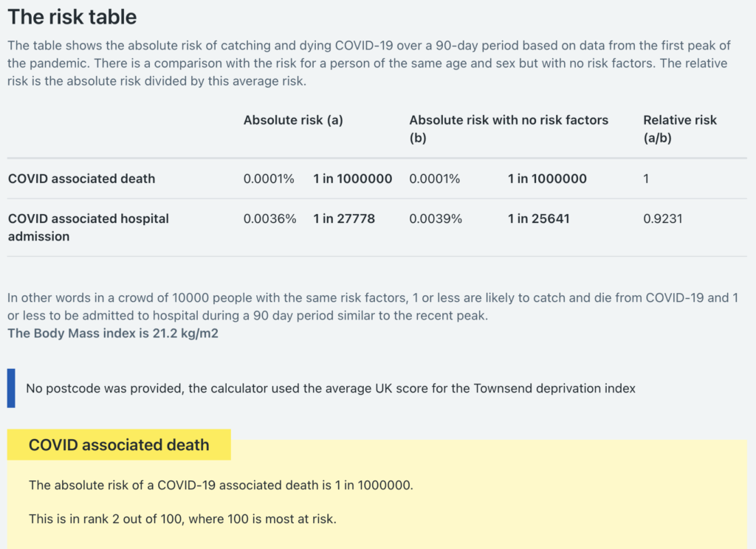Click the 'crowd of 10000 people' explanation paragraph
This screenshot has width=756, height=549.
pos(373,306)
